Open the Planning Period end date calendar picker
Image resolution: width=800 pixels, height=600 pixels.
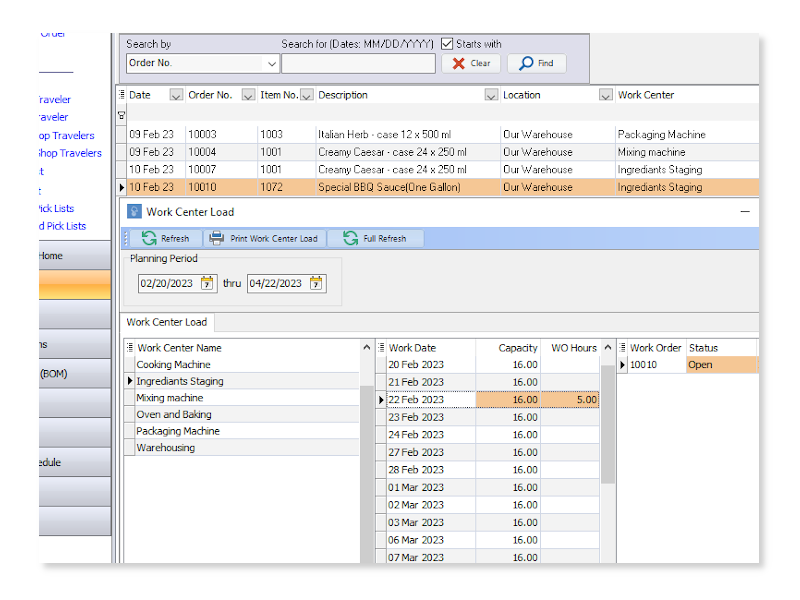coord(315,283)
